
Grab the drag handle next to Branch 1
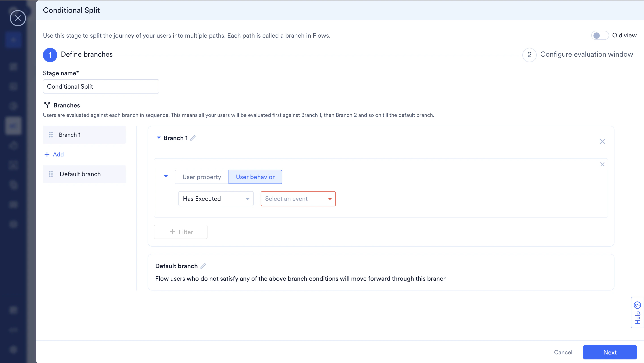[x=51, y=135]
